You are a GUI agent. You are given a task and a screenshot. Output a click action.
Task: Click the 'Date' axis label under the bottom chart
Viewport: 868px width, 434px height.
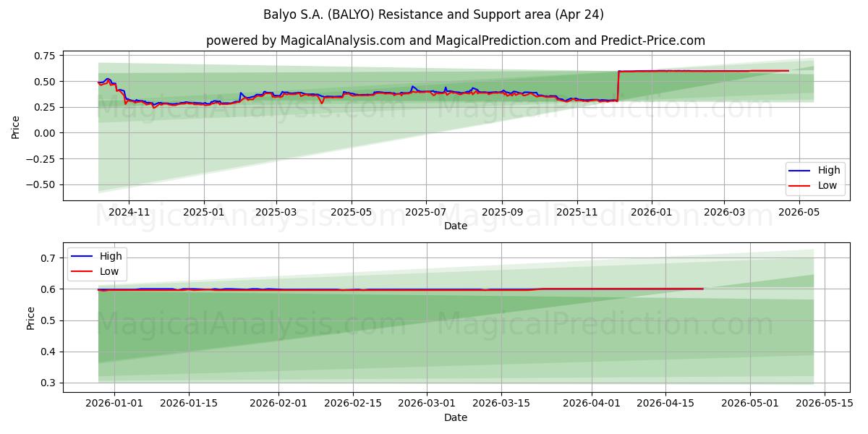[456, 417]
